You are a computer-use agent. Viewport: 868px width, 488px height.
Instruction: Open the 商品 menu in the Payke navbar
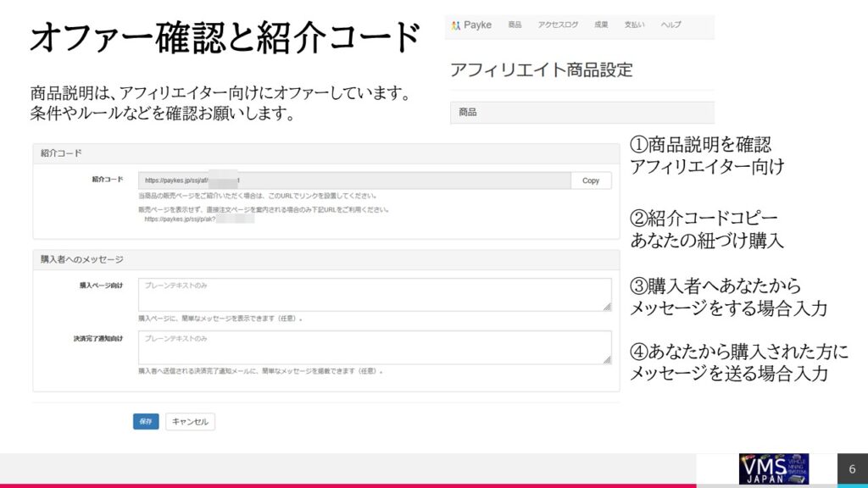coord(515,25)
